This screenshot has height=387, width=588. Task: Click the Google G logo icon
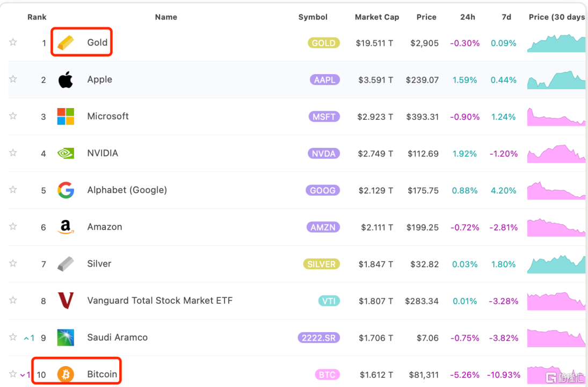pos(66,190)
